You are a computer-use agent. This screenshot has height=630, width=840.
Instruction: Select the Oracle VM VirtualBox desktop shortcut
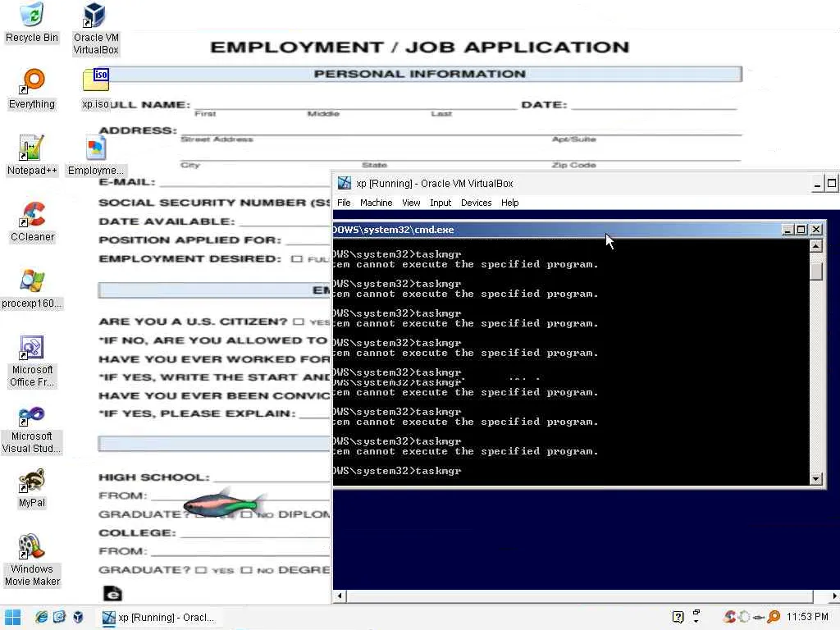coord(96,29)
